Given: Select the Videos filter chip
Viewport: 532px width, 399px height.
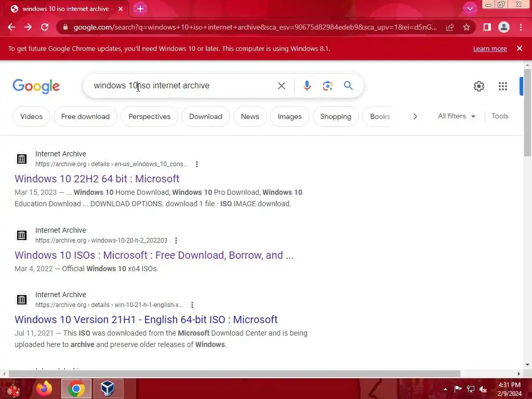Looking at the screenshot, I should pos(31,116).
